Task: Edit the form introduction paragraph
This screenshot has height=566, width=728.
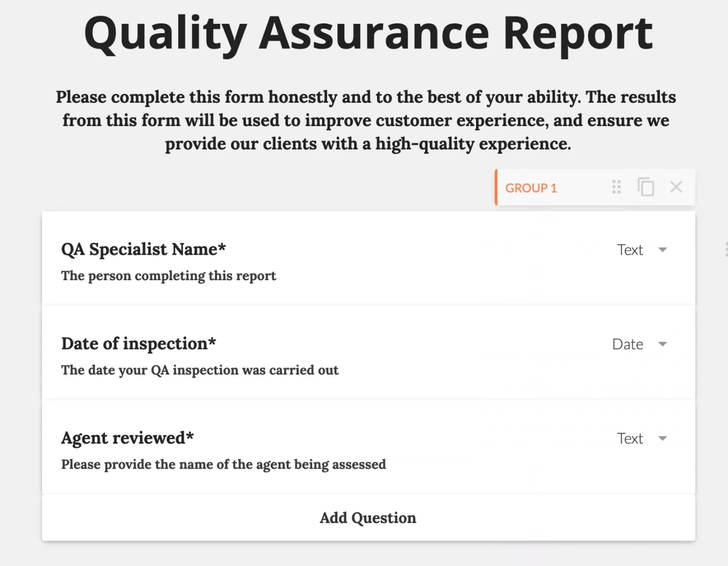Action: click(x=366, y=120)
